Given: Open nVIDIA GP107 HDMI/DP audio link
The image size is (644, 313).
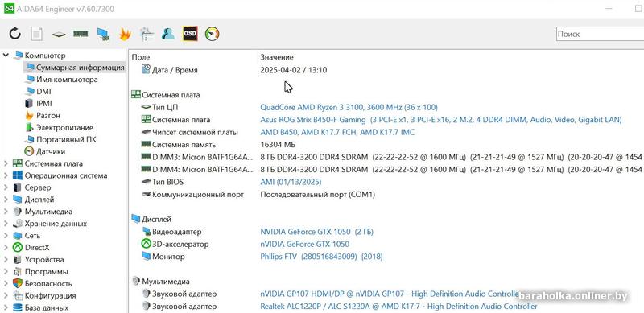Looking at the screenshot, I should click(390, 294).
